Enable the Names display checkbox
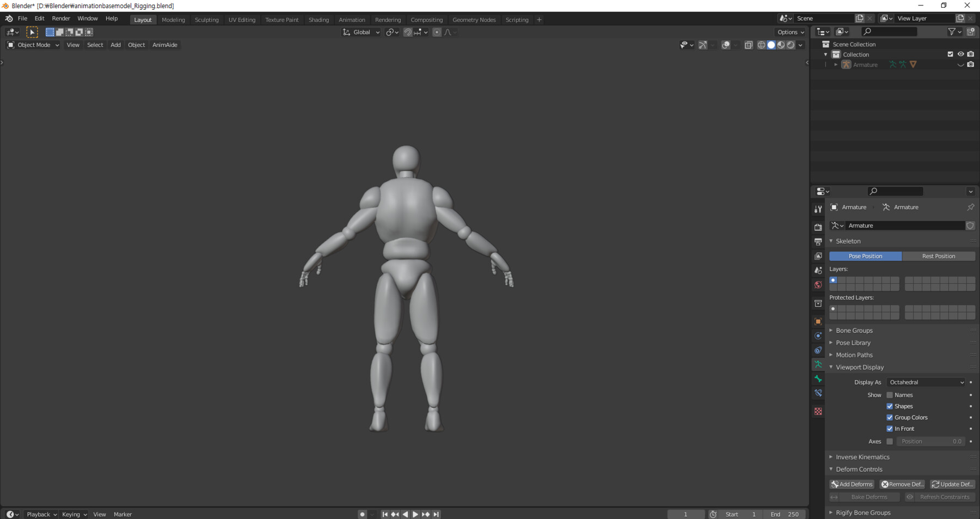The image size is (980, 519). [x=890, y=395]
